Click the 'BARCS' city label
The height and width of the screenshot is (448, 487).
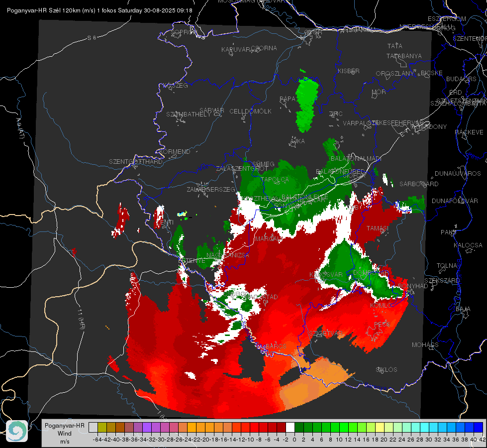click(x=276, y=346)
